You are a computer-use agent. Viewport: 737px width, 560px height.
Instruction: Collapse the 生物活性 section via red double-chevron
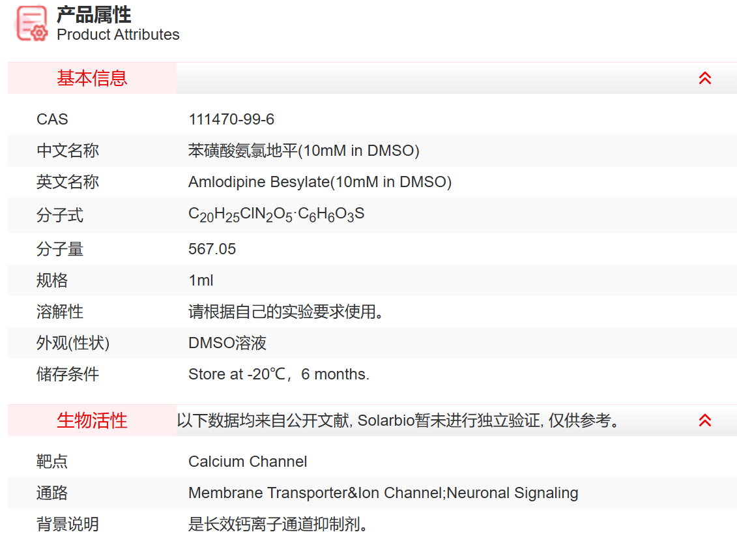704,420
